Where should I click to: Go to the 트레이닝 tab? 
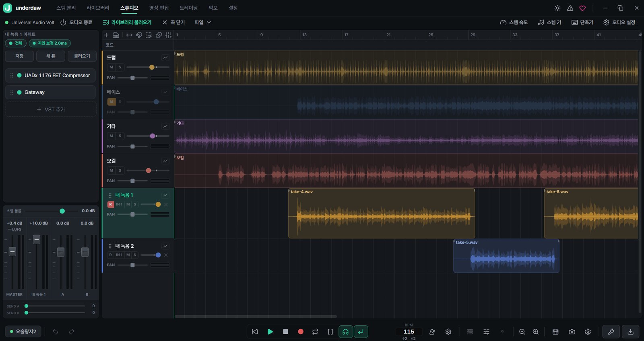pyautogui.click(x=189, y=8)
